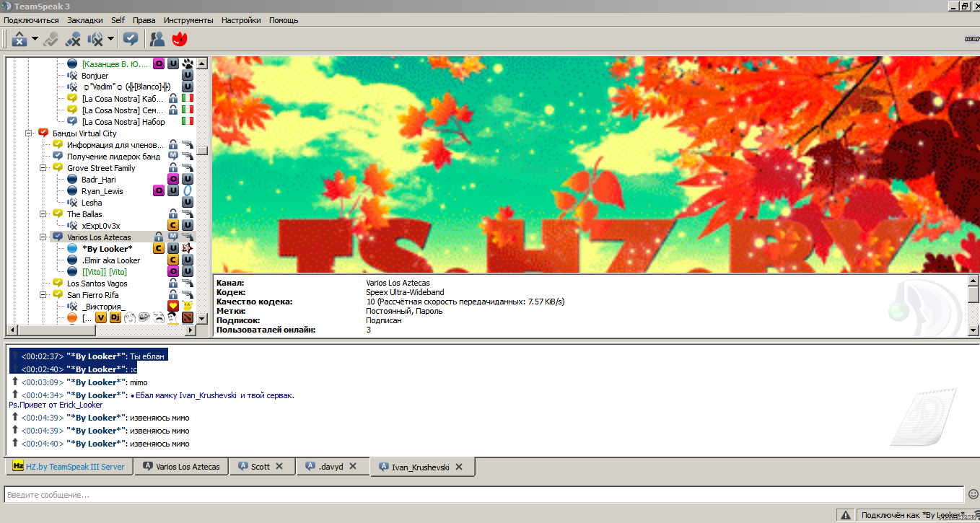Screen dimensions: 980x523
Task: Click the paw print icon on Казанцев row
Action: [x=188, y=64]
